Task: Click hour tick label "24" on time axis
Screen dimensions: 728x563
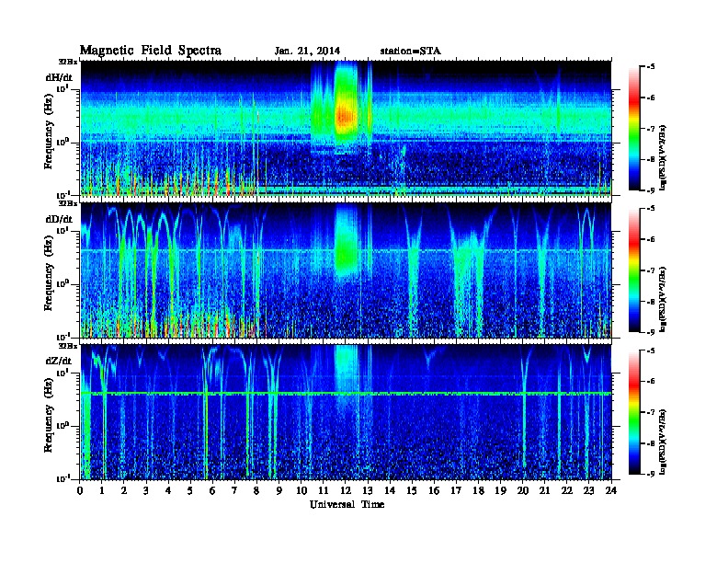Action: tap(611, 490)
